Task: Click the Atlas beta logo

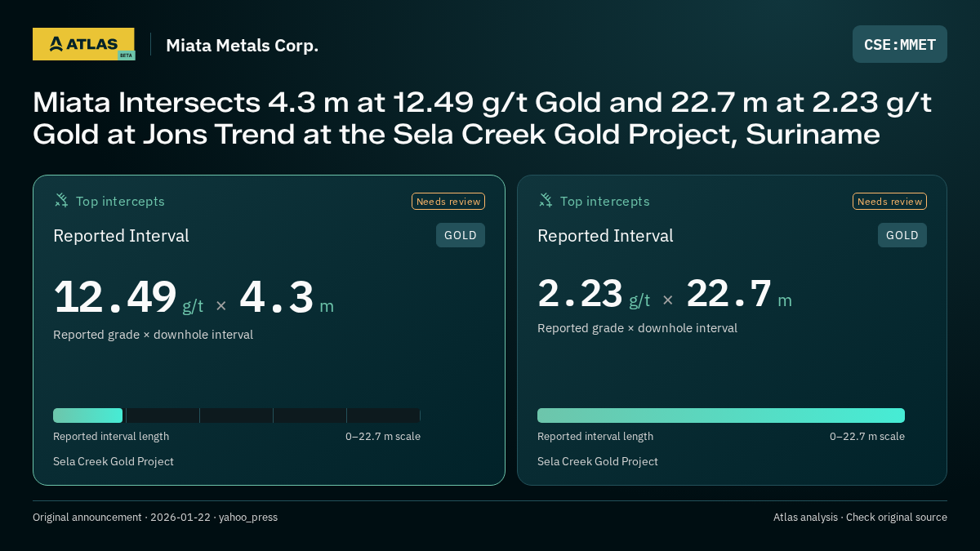Action: [83, 44]
